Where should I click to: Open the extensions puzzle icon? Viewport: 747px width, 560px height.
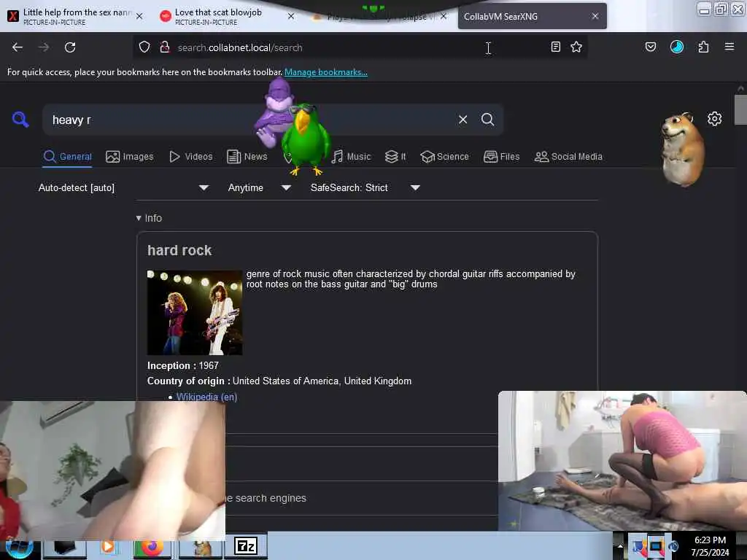click(703, 47)
